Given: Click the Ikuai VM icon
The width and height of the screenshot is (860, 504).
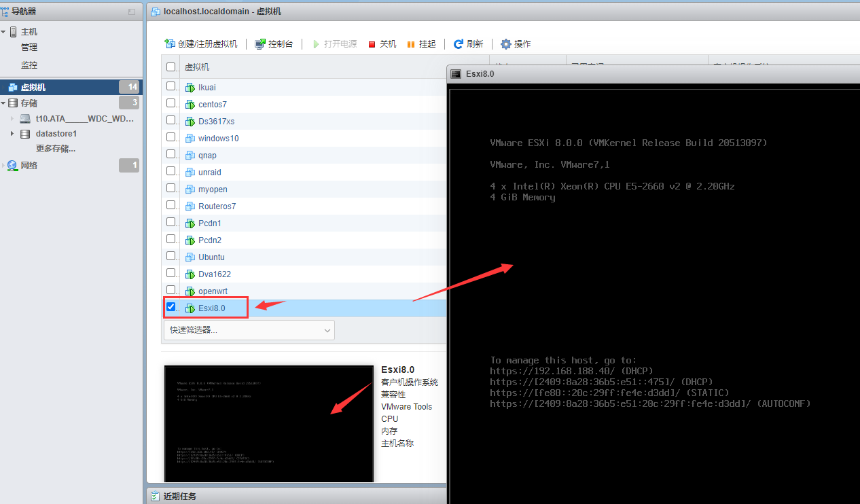Looking at the screenshot, I should point(190,87).
